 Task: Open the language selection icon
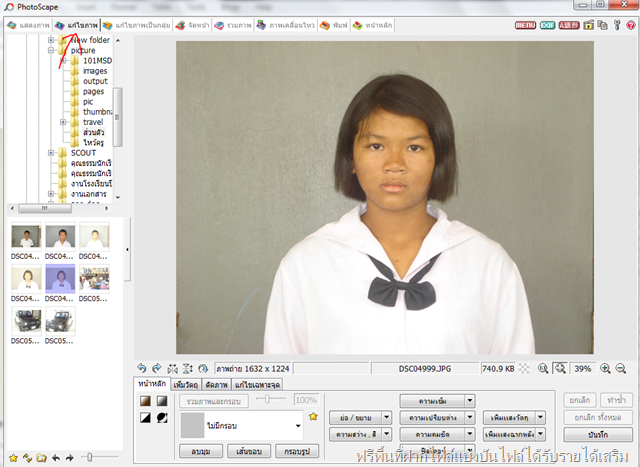pyautogui.click(x=569, y=25)
